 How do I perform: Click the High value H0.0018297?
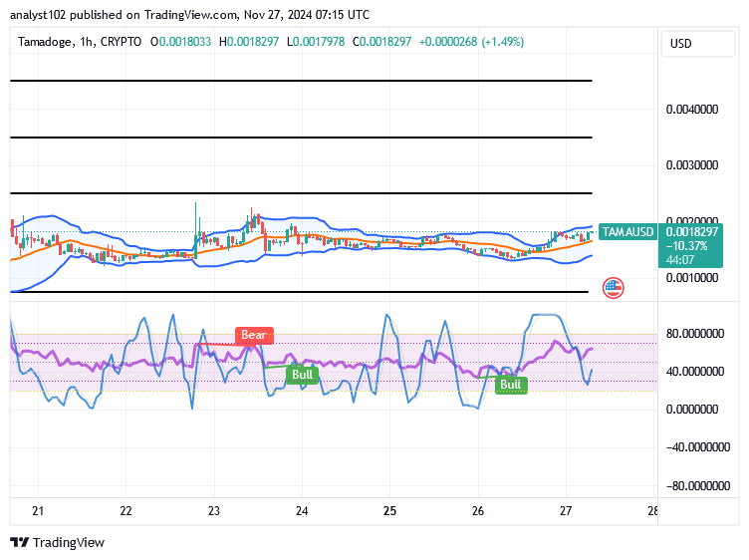(249, 42)
